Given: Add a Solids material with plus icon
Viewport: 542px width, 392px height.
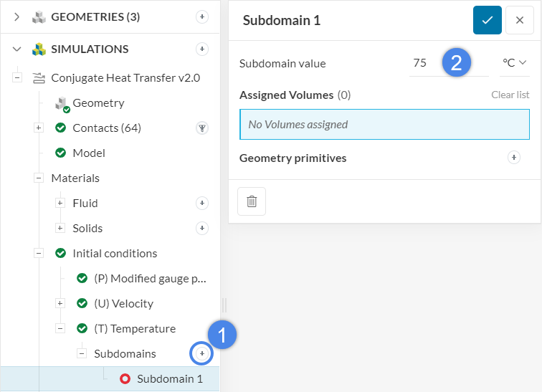Looking at the screenshot, I should [202, 229].
